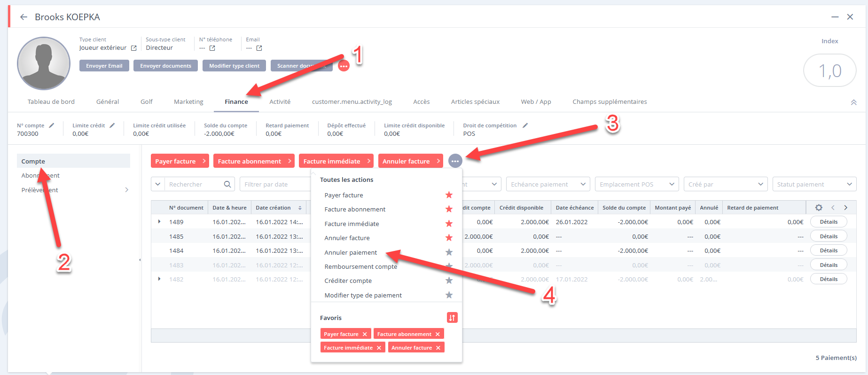
Task: Click the red Facture abonnement toolbar button
Action: pyautogui.click(x=254, y=161)
